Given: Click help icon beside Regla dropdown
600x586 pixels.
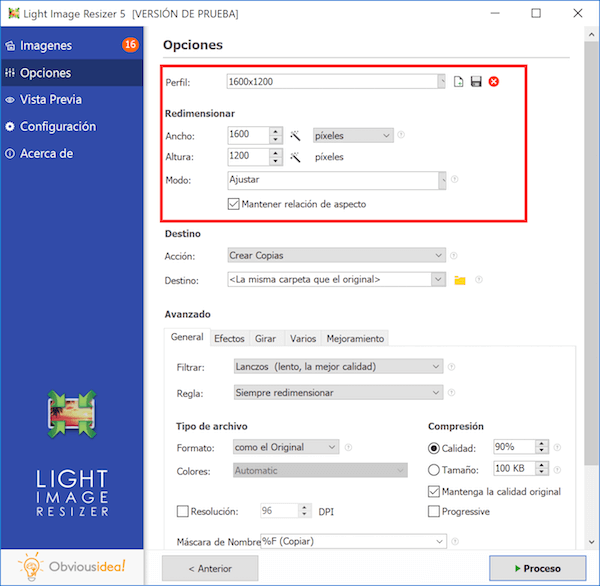Looking at the screenshot, I should tap(451, 392).
